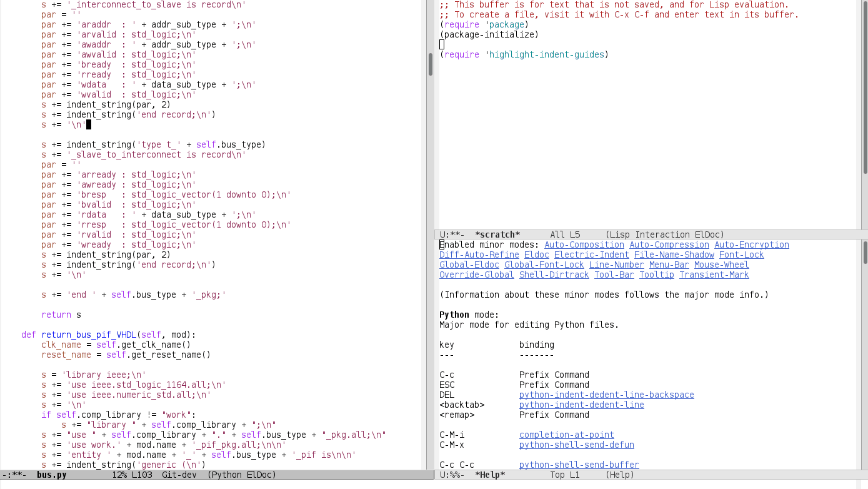
Task: Click Git-dev branch indicator in mode line
Action: click(179, 475)
